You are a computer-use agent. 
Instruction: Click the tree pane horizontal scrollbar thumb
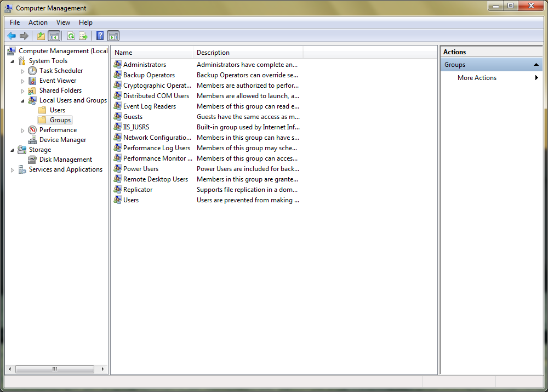(54, 369)
